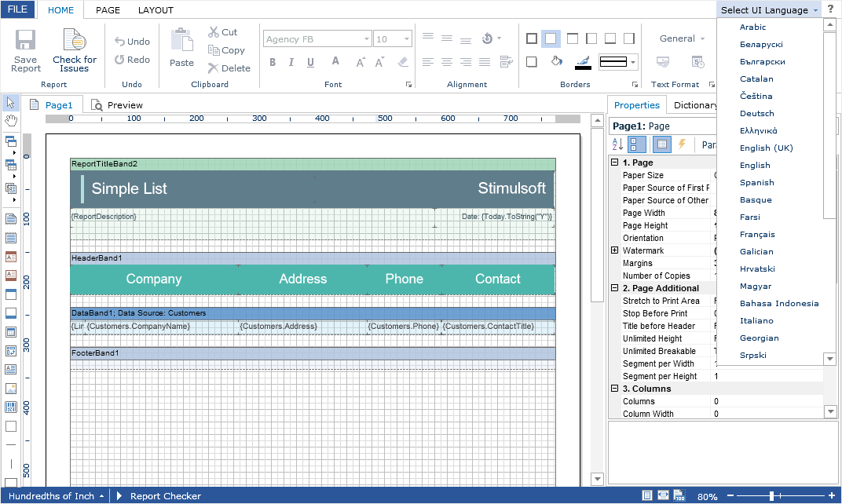Click the Cut scissors icon
The height and width of the screenshot is (504, 842).
[x=214, y=32]
